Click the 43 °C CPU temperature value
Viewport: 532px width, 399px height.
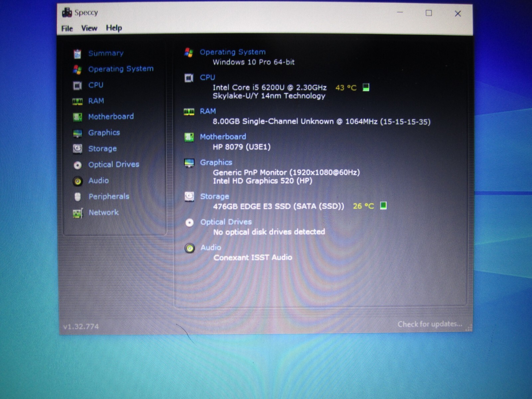click(x=346, y=88)
